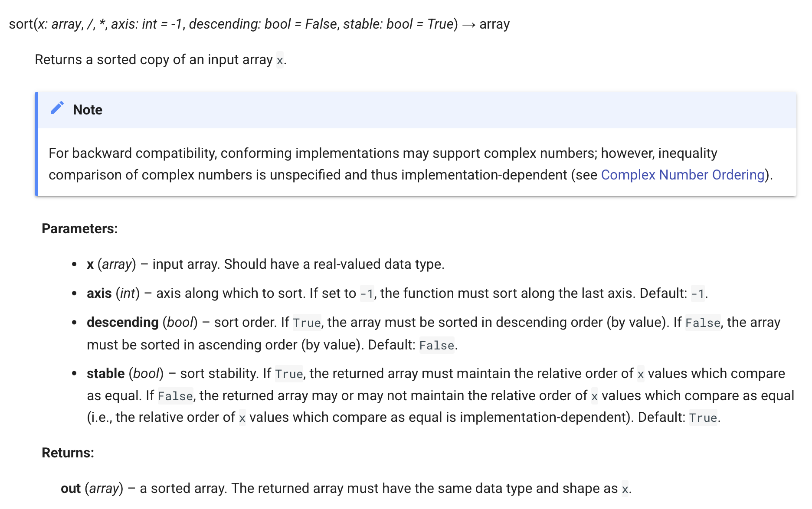Click the "→ array" return annotation
Image resolution: width=812 pixels, height=509 pixels.
tap(486, 24)
